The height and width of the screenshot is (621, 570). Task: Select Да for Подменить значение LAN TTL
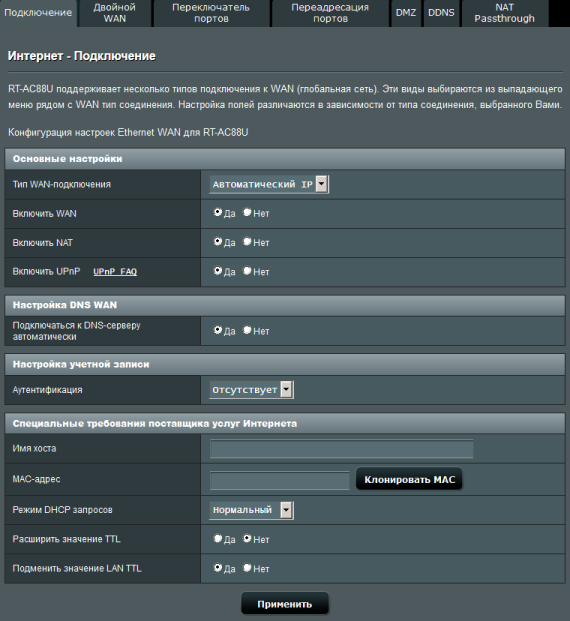coord(217,568)
